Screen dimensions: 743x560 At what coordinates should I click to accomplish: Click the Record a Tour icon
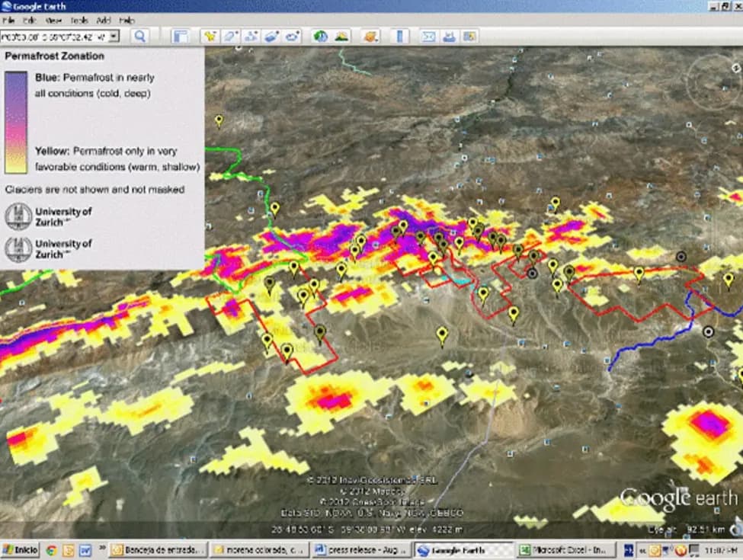(x=293, y=36)
